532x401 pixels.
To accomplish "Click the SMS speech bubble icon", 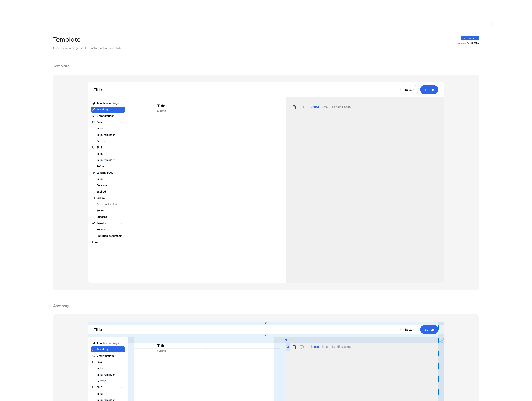I will [x=94, y=147].
